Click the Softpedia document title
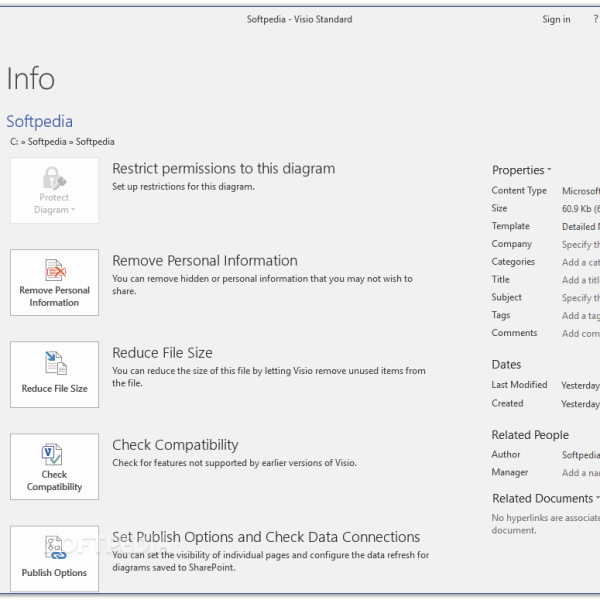This screenshot has width=600, height=600. (39, 121)
